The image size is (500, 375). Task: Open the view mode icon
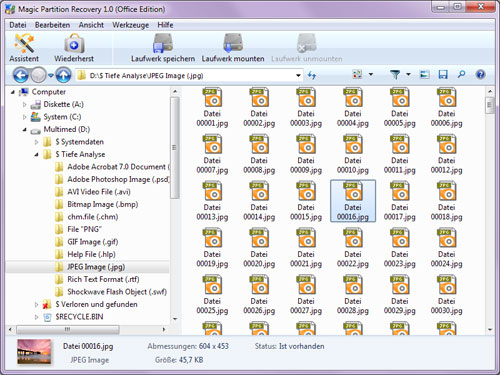[x=357, y=74]
